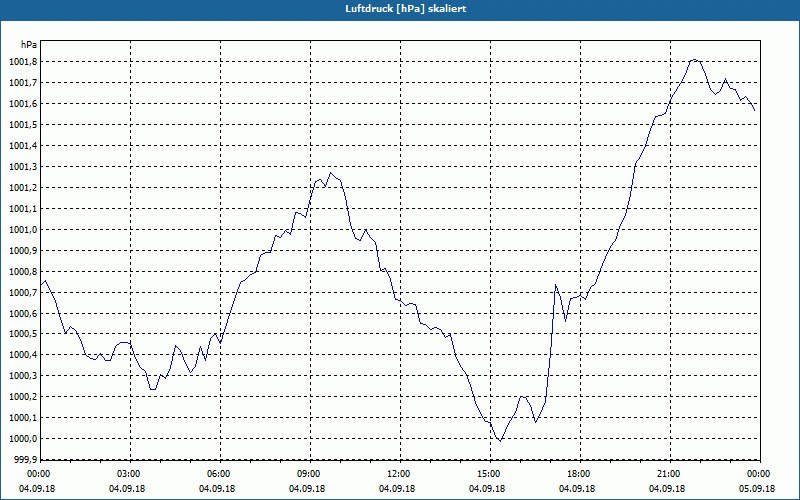Click the 'hPa' unit label on the axis
800x500 pixels.
[29, 44]
